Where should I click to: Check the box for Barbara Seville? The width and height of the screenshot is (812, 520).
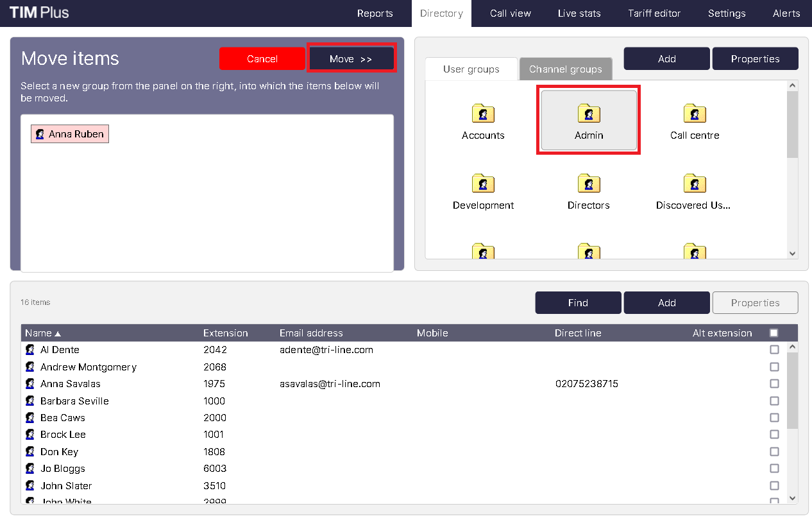pyautogui.click(x=774, y=401)
